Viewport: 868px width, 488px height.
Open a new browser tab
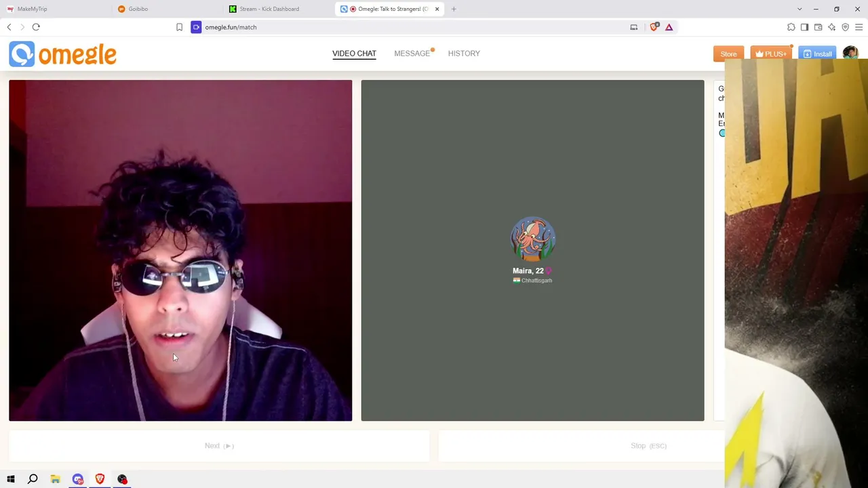tap(454, 9)
